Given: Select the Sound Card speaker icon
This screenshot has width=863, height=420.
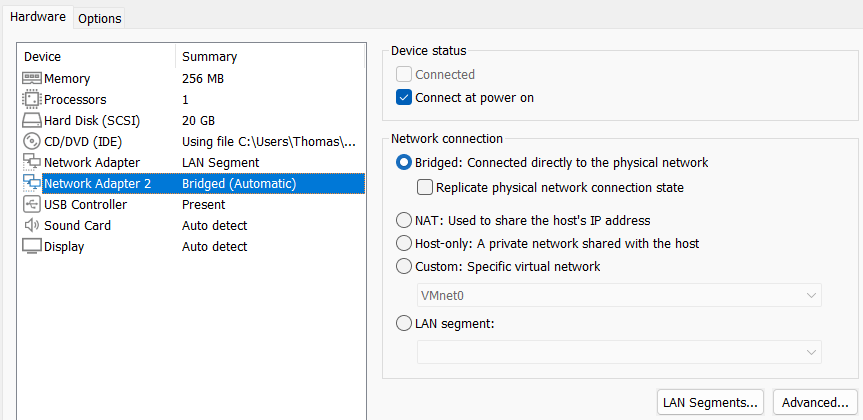Looking at the screenshot, I should (32, 225).
